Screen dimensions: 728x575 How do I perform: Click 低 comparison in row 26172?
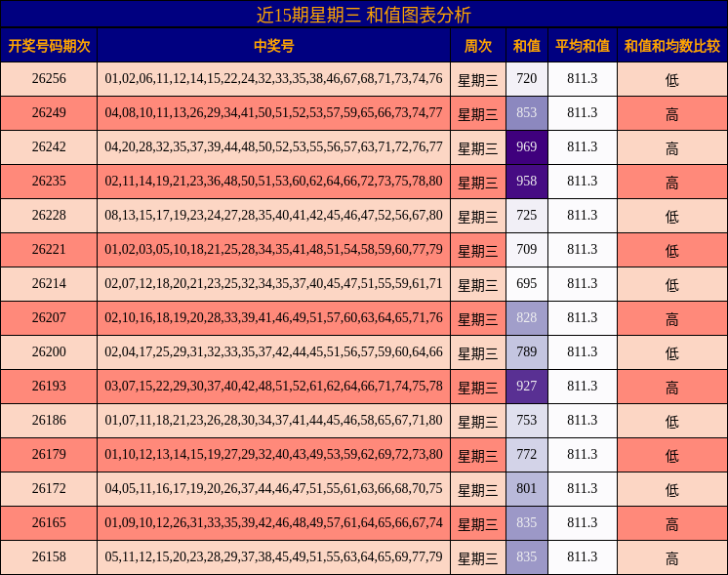click(x=671, y=489)
